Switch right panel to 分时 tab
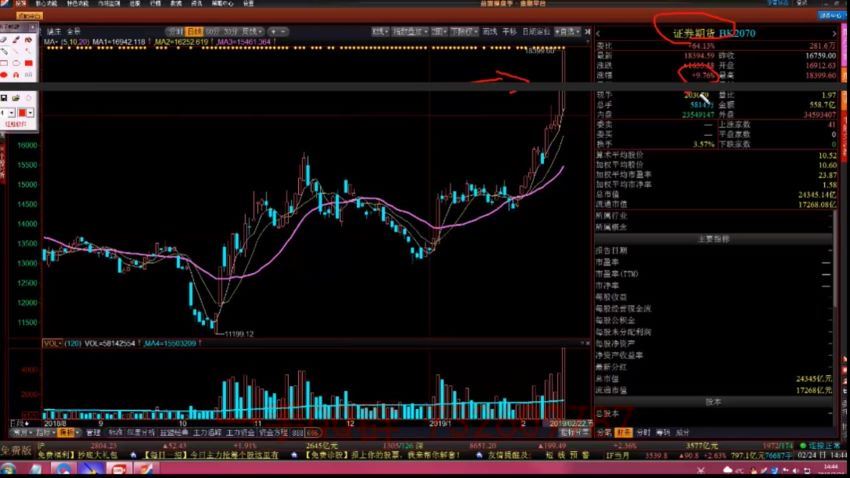This screenshot has height=478, width=850. (643, 432)
